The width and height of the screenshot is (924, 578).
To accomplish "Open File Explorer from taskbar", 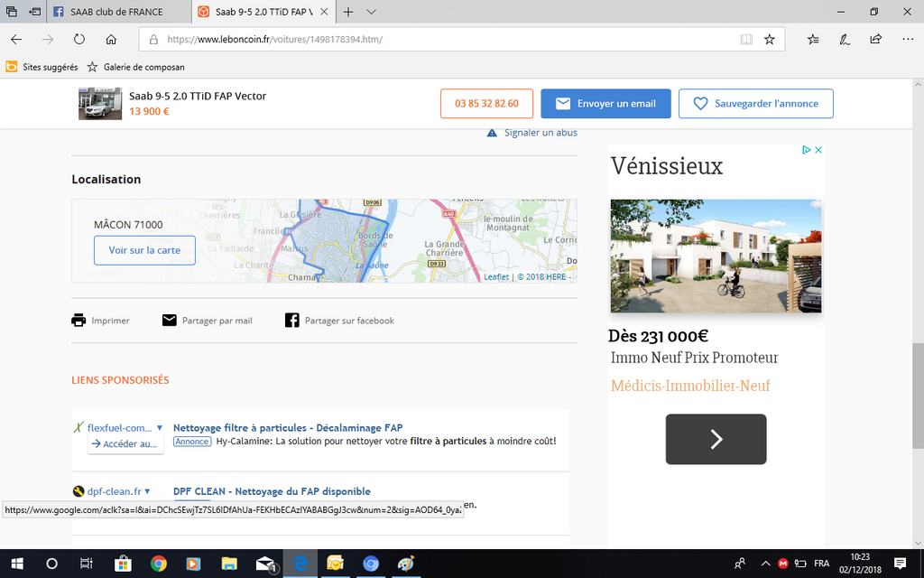I will click(x=228, y=564).
